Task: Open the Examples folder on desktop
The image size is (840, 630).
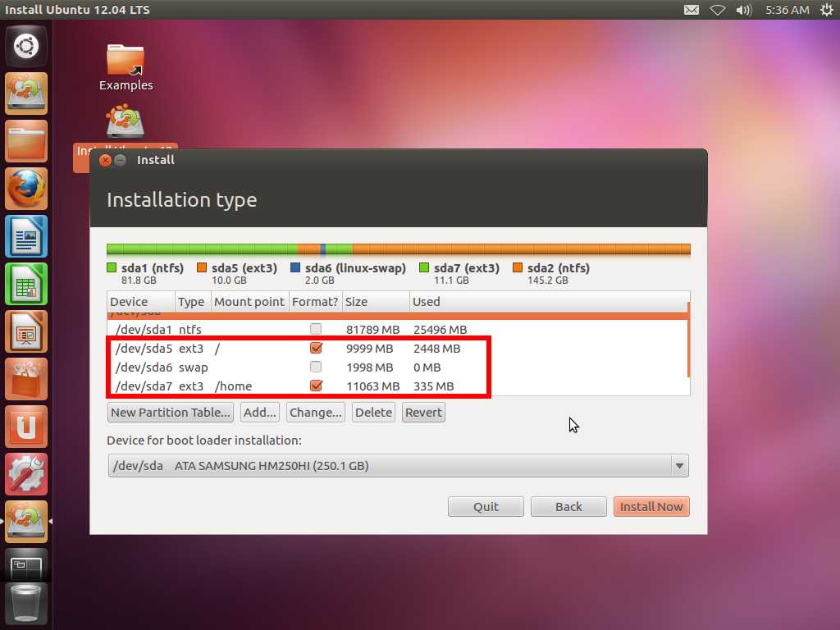Action: click(126, 67)
